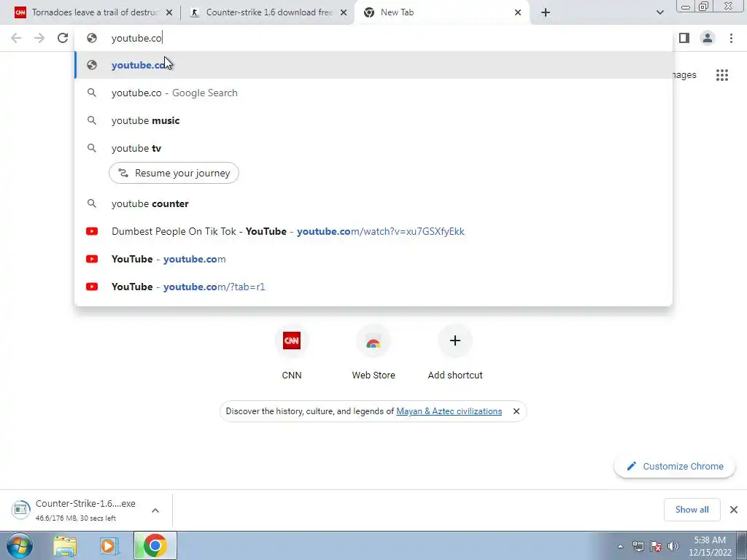Click the search icon beside youtube tv
The width and height of the screenshot is (747, 560).
tap(92, 148)
